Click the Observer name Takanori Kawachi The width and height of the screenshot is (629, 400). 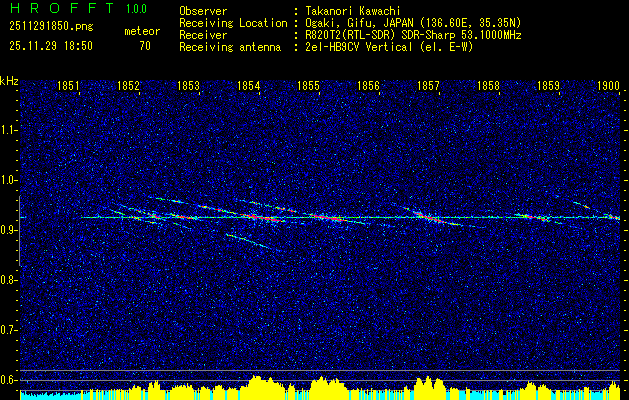click(x=353, y=11)
